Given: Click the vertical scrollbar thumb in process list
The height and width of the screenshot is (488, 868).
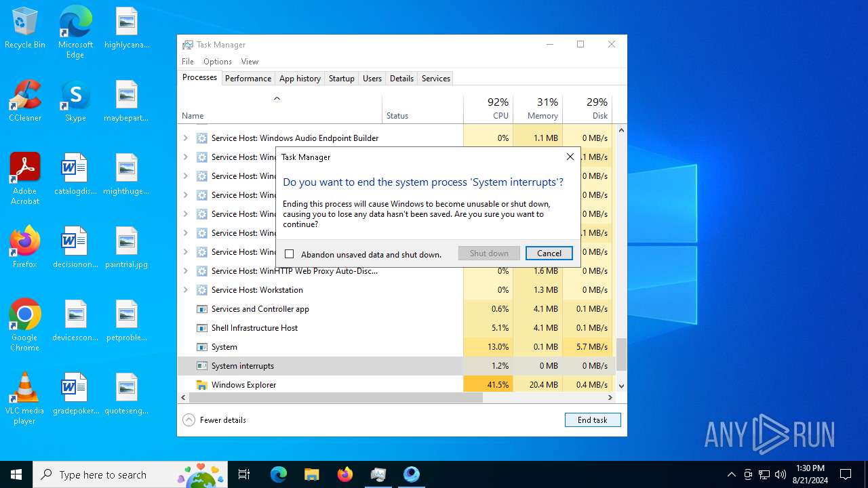Looking at the screenshot, I should (621, 354).
